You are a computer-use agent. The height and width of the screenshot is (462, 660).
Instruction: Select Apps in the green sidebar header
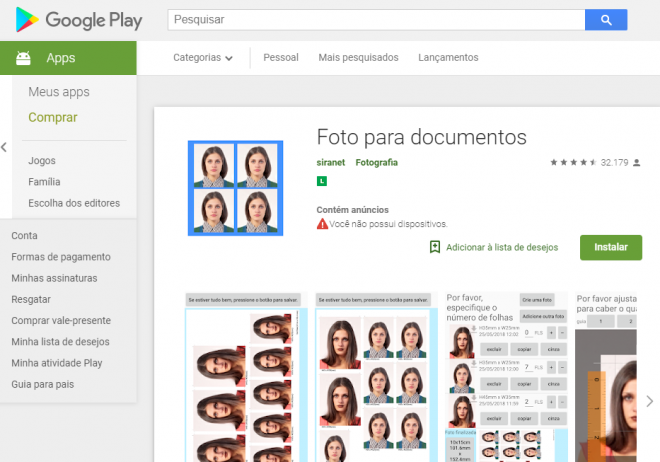68,58
